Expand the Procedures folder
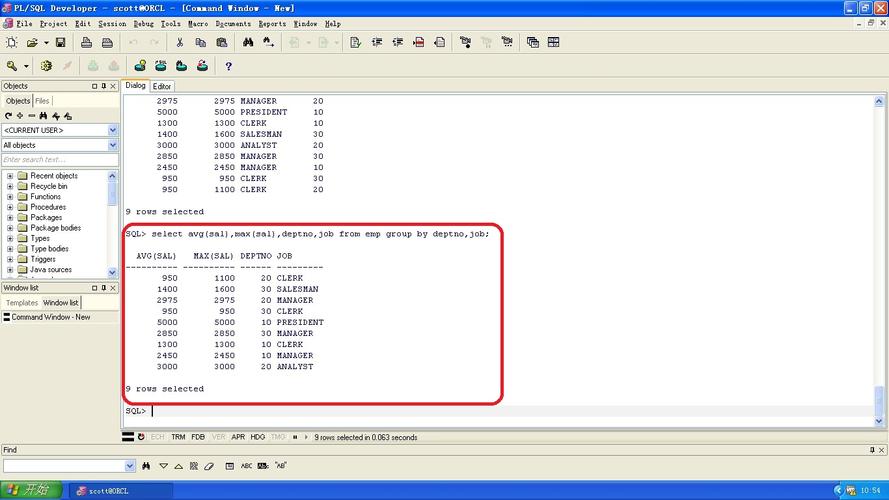 click(x=10, y=207)
